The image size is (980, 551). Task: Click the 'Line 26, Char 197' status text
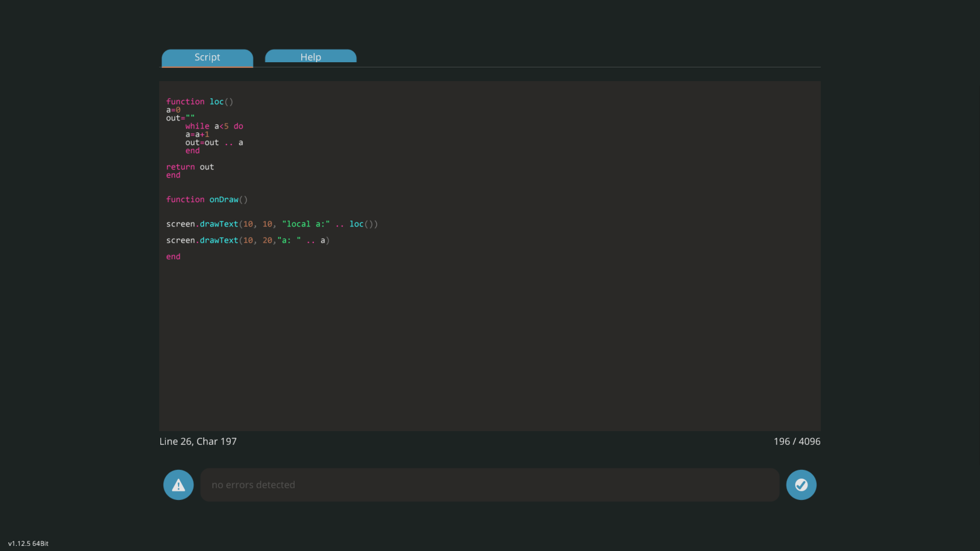198,441
